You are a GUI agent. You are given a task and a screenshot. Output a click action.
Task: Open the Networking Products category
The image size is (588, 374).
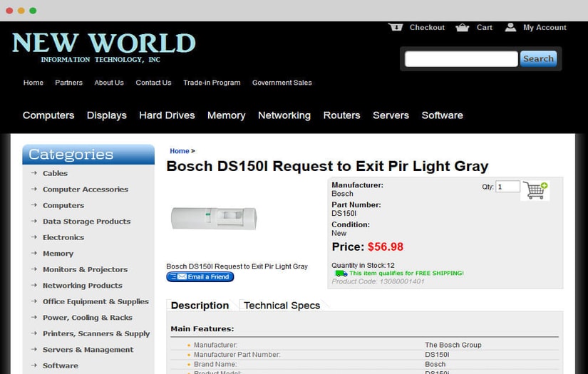(x=83, y=286)
